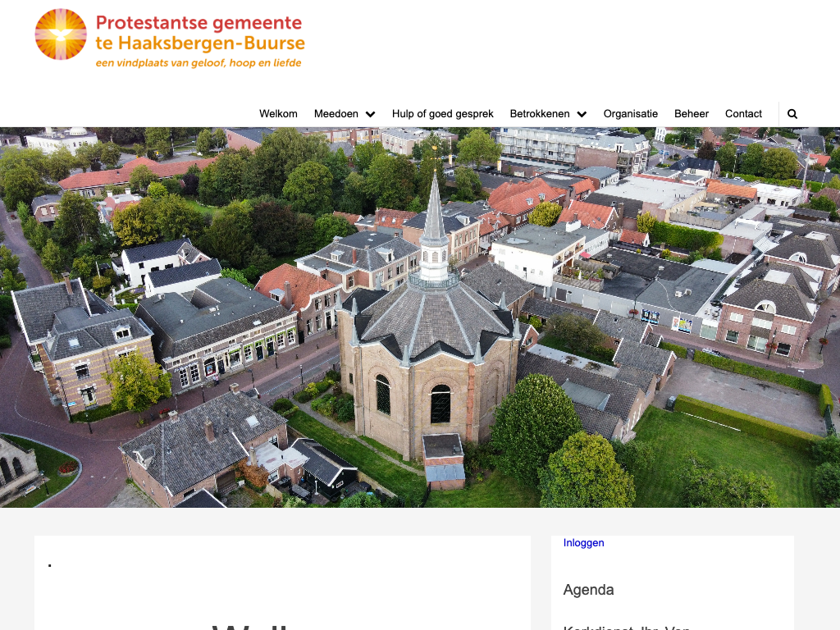This screenshot has width=840, height=630.
Task: Click the sun-cross church logo emblem
Action: (x=61, y=34)
